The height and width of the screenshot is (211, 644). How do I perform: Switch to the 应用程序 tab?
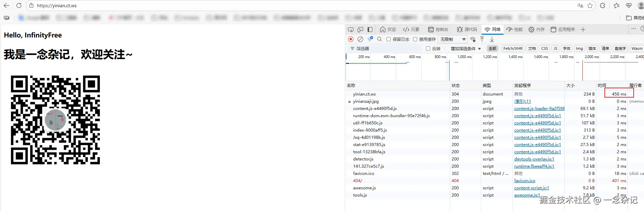click(x=563, y=30)
